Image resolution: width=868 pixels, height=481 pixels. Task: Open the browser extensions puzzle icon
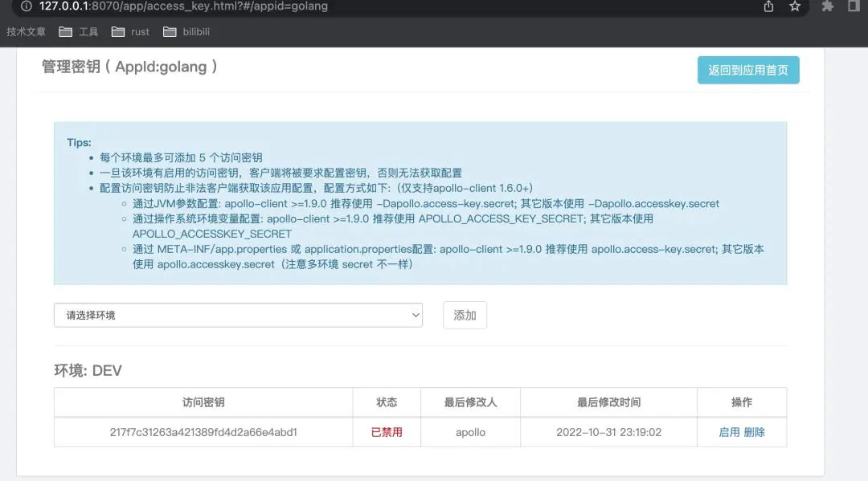[828, 6]
